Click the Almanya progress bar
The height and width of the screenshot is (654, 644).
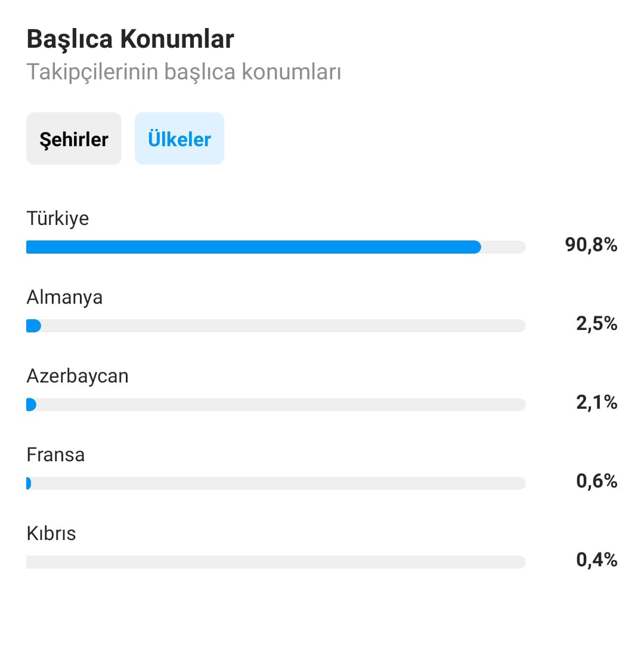(275, 326)
